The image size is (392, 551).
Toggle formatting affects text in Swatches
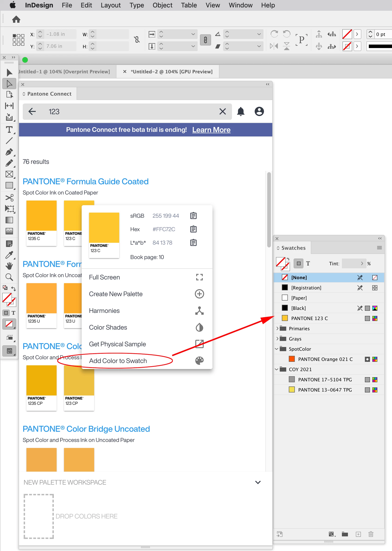coord(308,263)
